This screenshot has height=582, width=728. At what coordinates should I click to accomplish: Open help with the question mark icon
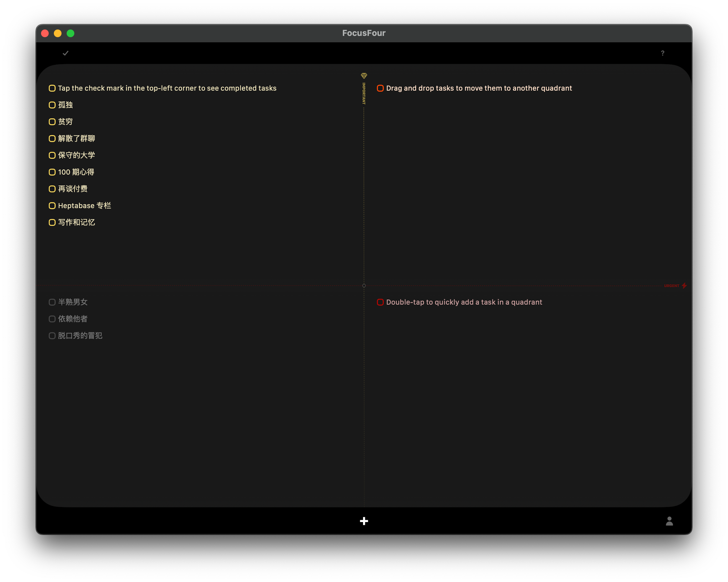pos(662,53)
